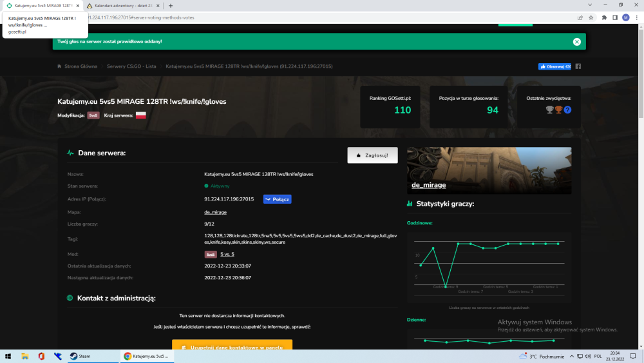
Task: Click the Dzienne daily chart label
Action: [416, 320]
